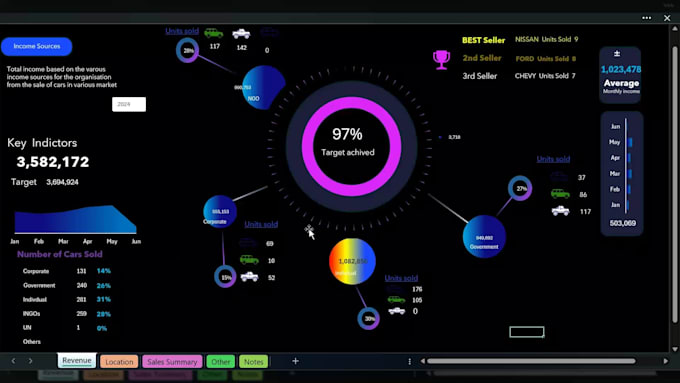
Task: Click the vertical scrollbar thumb
Action: pos(675,184)
